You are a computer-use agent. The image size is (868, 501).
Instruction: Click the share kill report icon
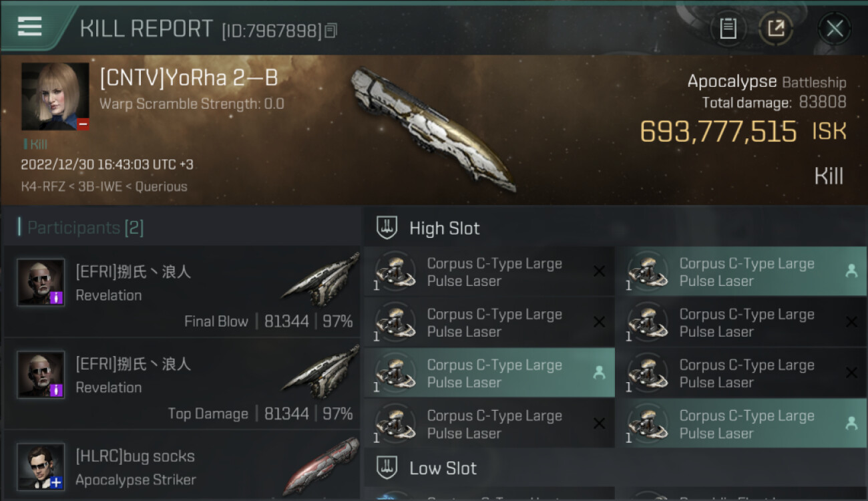[x=775, y=29]
